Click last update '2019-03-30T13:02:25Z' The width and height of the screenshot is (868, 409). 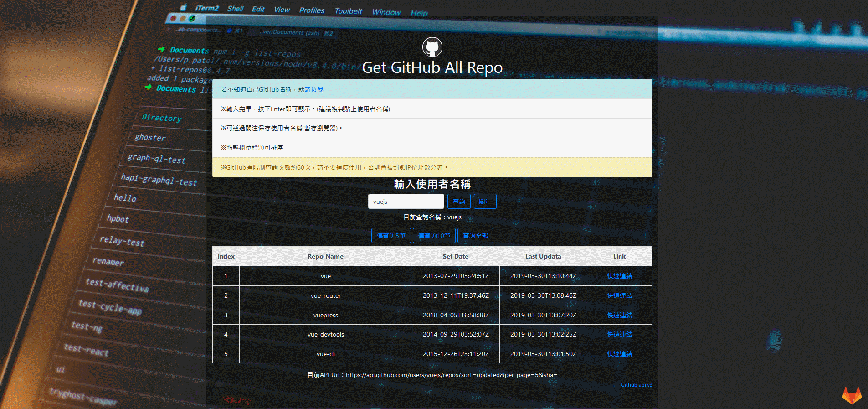pyautogui.click(x=543, y=334)
